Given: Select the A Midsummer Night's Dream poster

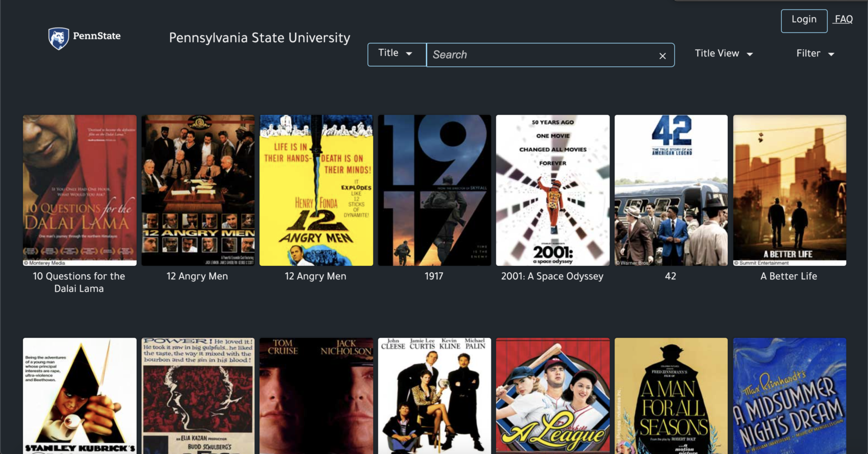Looking at the screenshot, I should 789,397.
